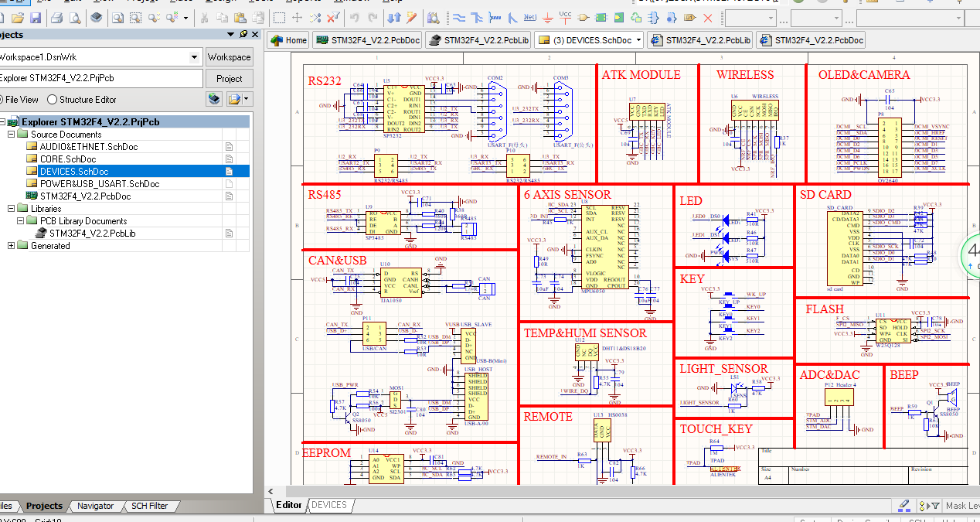Clear the current filter
This screenshot has height=522, width=980.
pyautogui.click(x=333, y=17)
